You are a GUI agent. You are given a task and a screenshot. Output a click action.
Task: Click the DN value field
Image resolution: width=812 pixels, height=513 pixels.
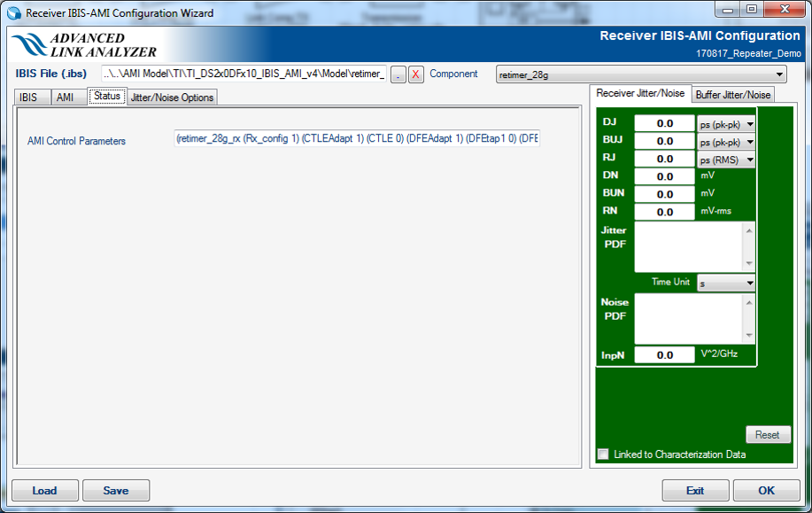click(x=664, y=176)
